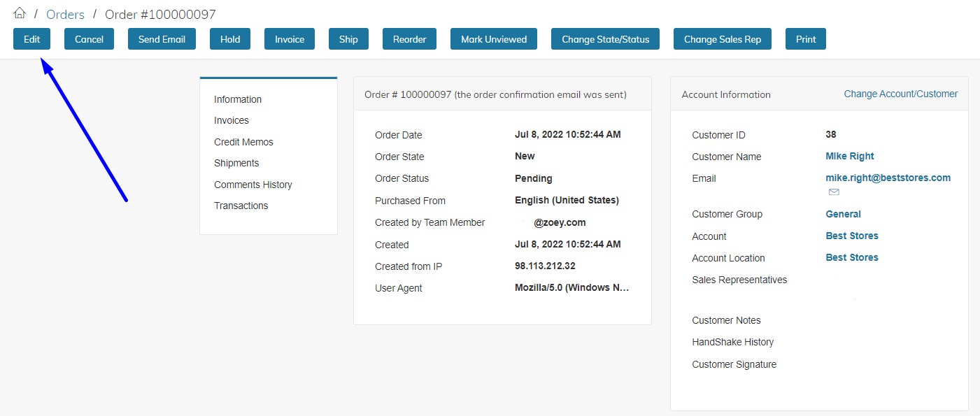
Task: View the Comments History section
Action: [x=253, y=185]
